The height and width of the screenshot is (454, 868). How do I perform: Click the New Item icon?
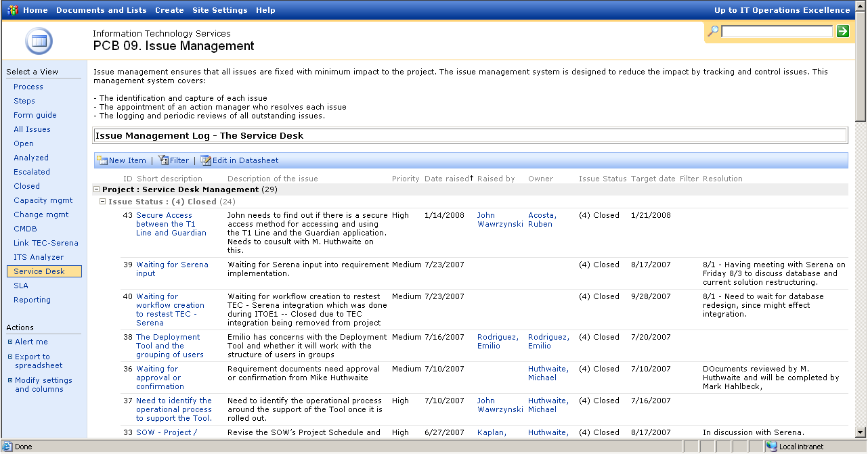click(102, 160)
